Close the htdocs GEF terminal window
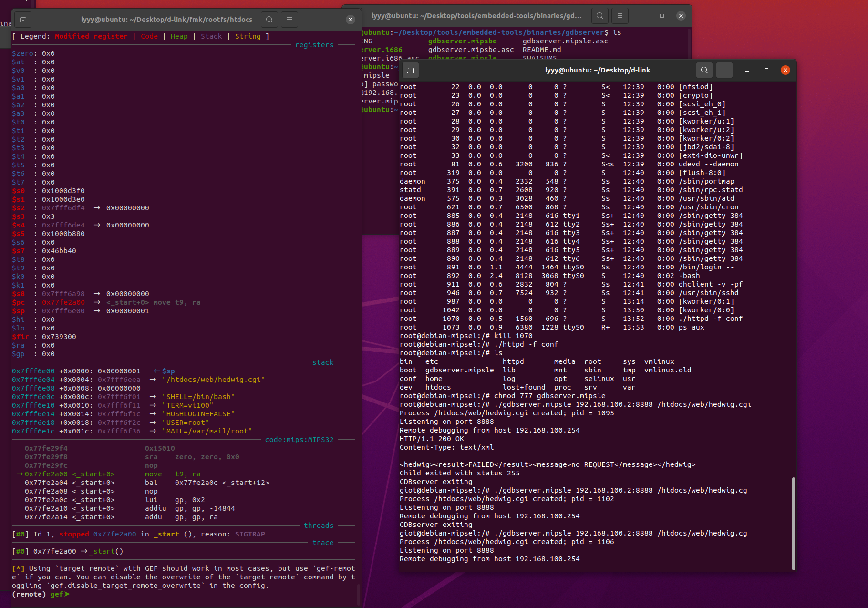Viewport: 868px width, 608px height. [351, 20]
